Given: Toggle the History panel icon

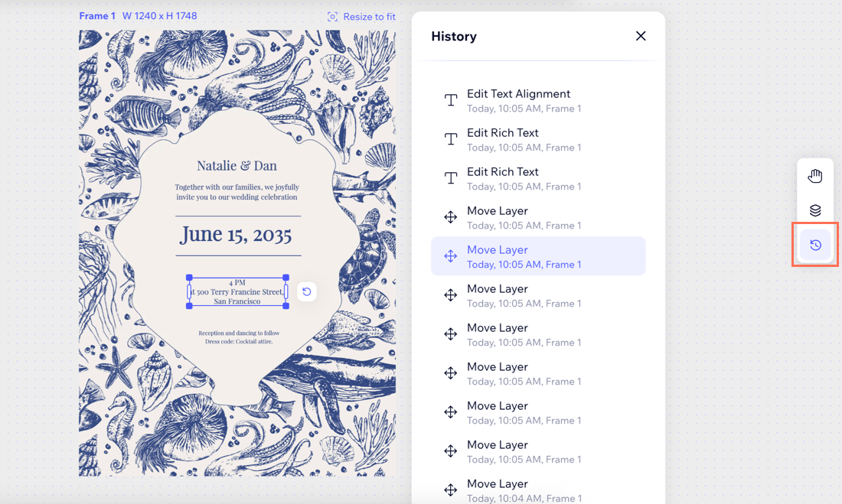Looking at the screenshot, I should point(815,245).
